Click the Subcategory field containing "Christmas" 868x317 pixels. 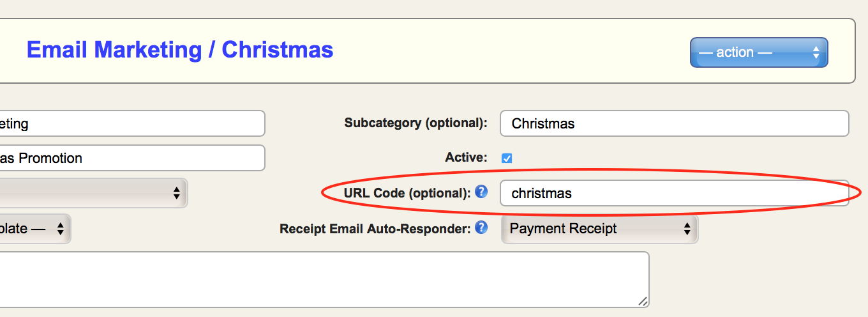pos(674,123)
